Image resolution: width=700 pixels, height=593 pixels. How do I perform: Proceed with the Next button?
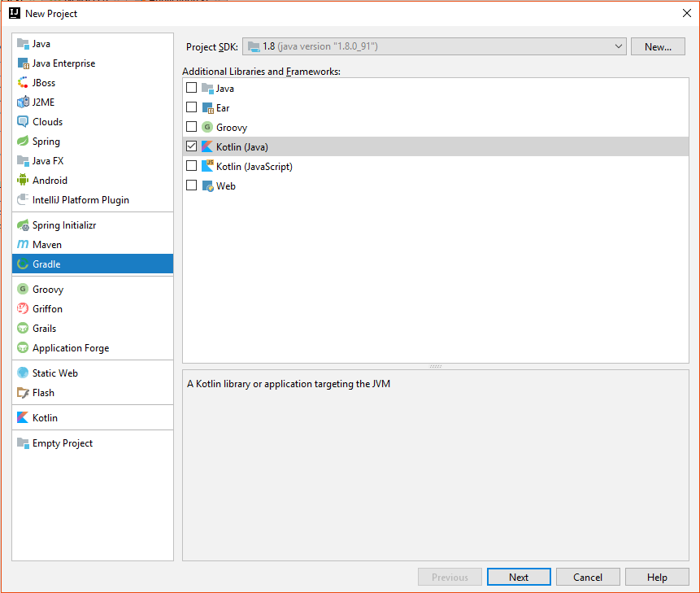[519, 577]
